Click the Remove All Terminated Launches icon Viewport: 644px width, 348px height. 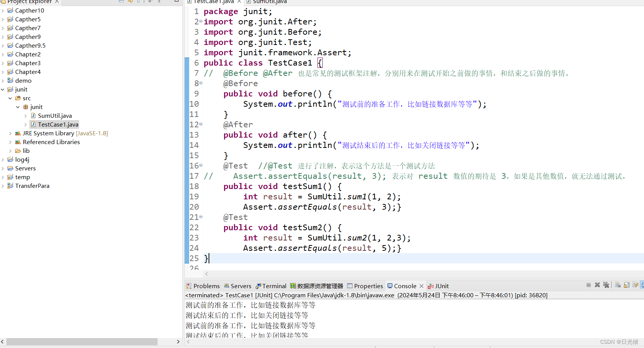click(x=606, y=285)
